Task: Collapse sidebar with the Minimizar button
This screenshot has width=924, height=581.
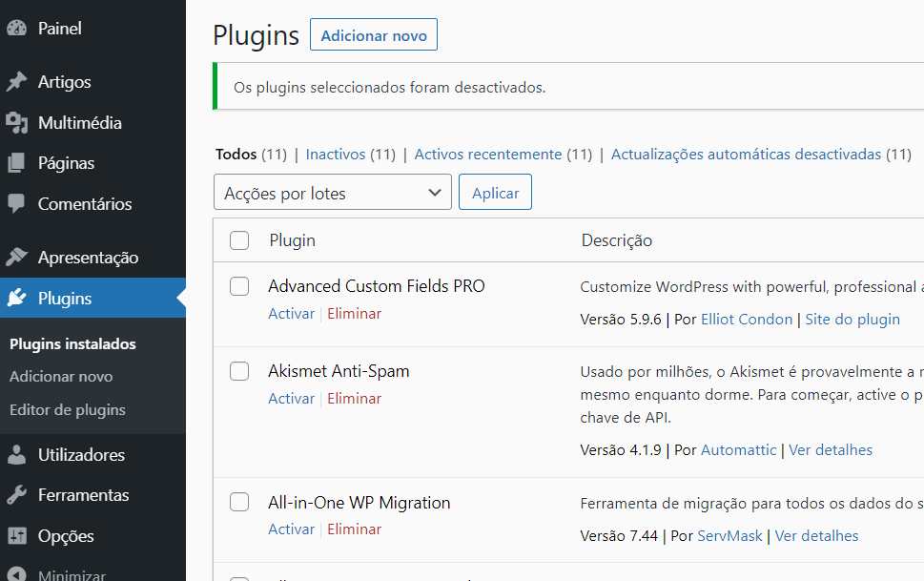Action: point(57,575)
